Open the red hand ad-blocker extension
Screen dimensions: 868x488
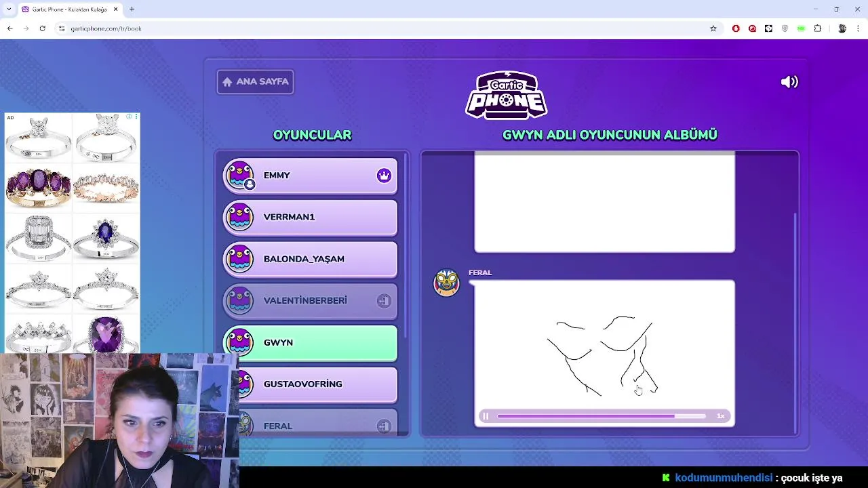736,28
